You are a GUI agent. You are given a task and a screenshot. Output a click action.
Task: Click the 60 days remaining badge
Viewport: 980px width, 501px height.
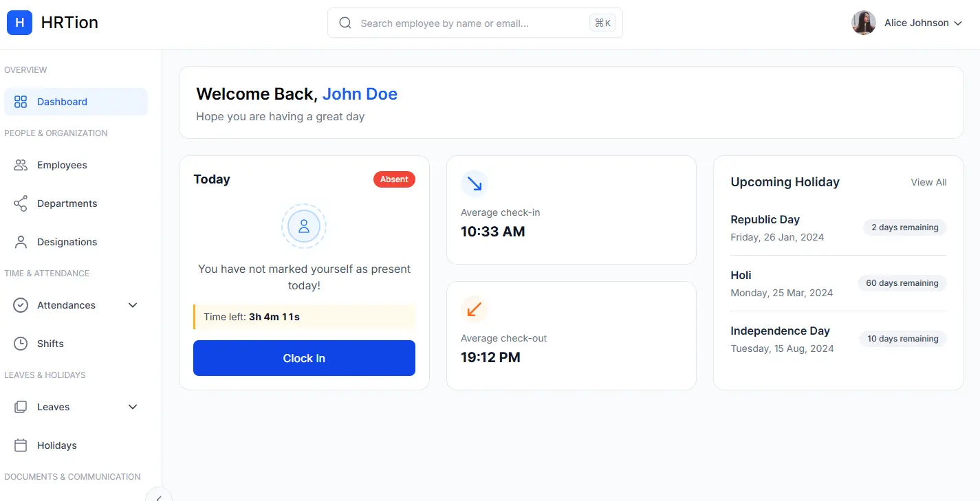pos(902,283)
